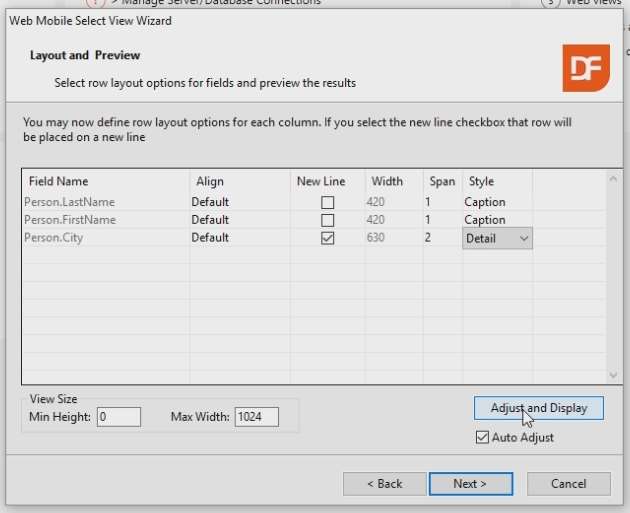Uncheck New Line checkbox for Person.City

point(327,238)
